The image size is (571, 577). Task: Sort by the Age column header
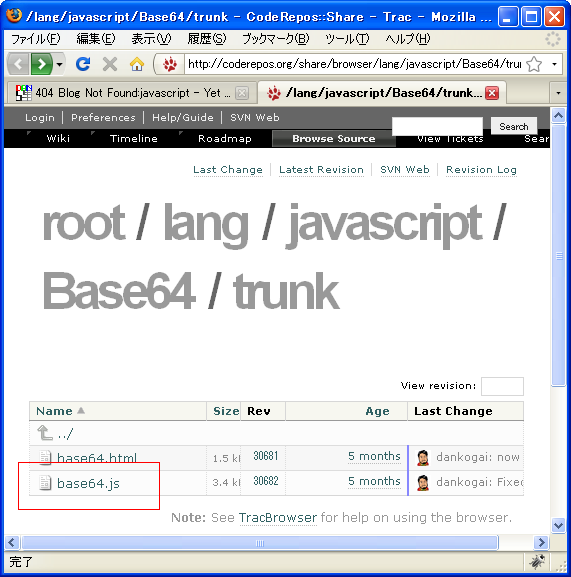tap(377, 411)
